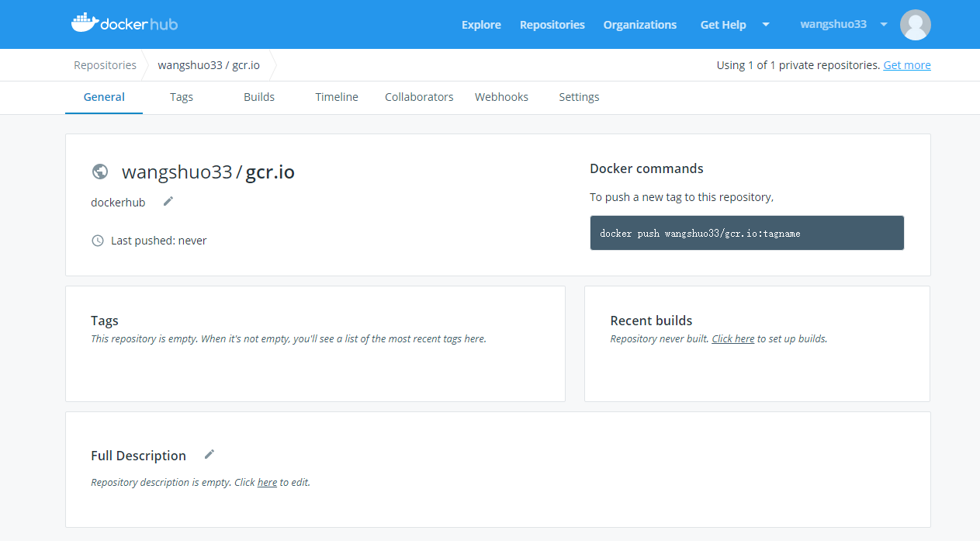Go to Organizations

coord(640,25)
